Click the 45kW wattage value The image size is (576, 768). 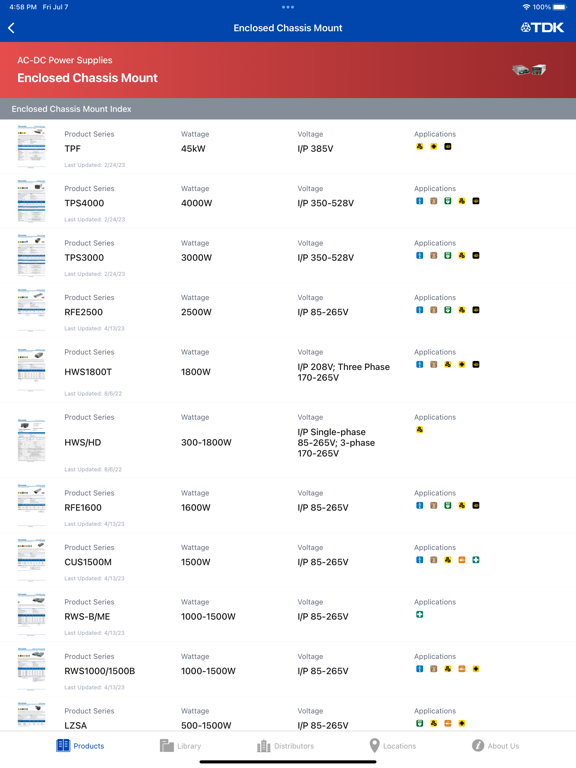[193, 149]
